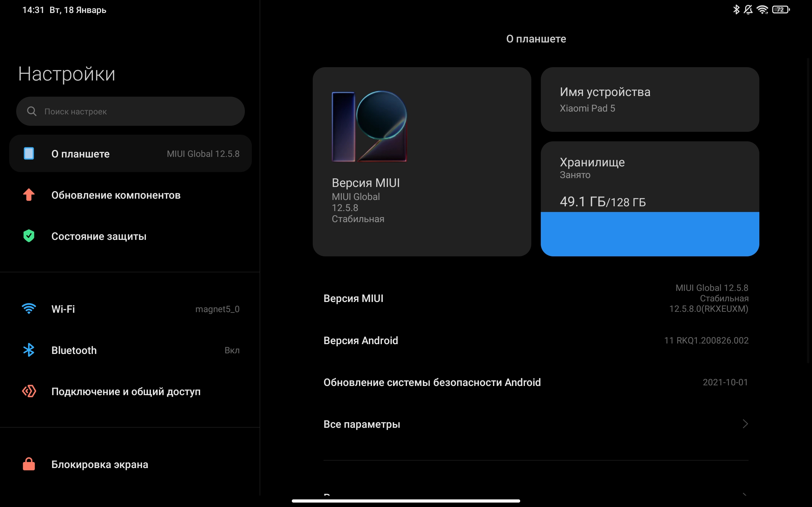This screenshot has width=812, height=507.
Task: Expand Все параметры chevron arrow
Action: tap(745, 424)
